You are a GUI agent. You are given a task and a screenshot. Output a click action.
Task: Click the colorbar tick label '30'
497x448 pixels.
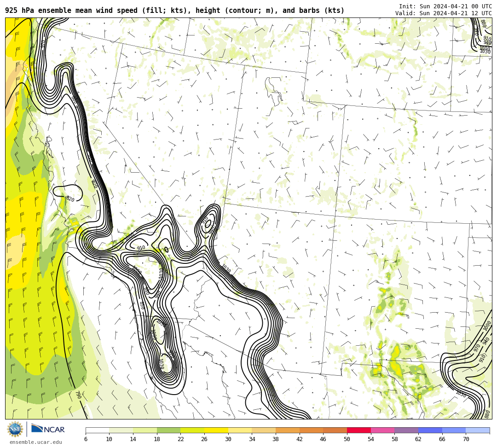coord(228,439)
